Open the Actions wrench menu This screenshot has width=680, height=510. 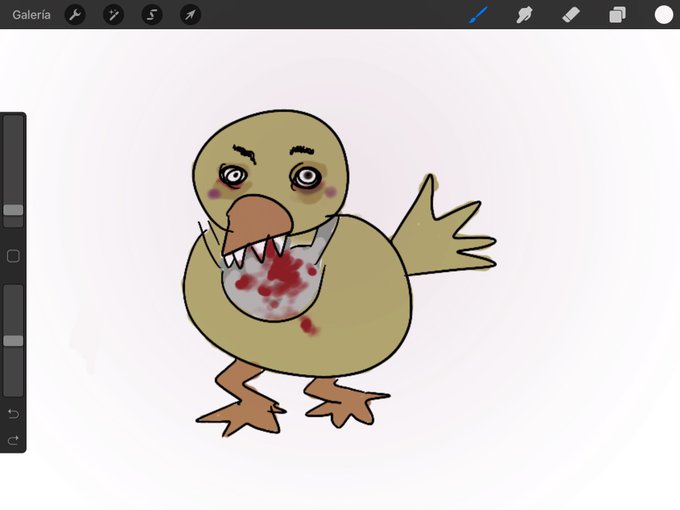tap(75, 15)
